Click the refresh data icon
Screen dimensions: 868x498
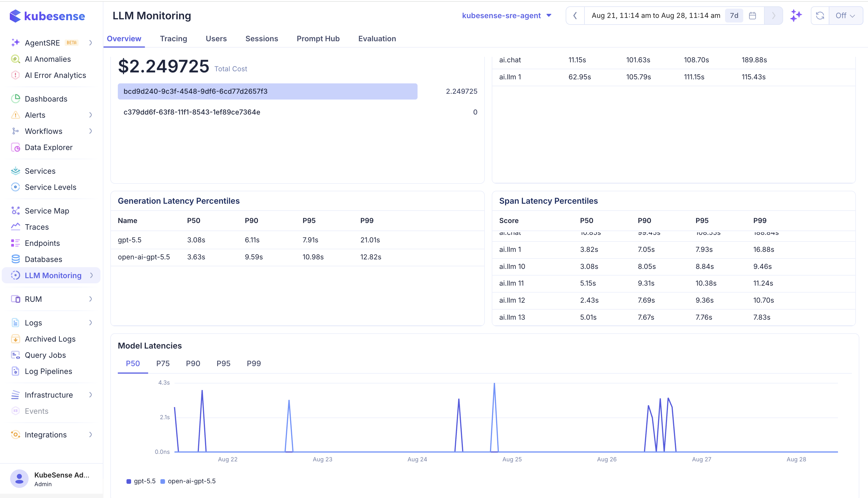click(820, 15)
